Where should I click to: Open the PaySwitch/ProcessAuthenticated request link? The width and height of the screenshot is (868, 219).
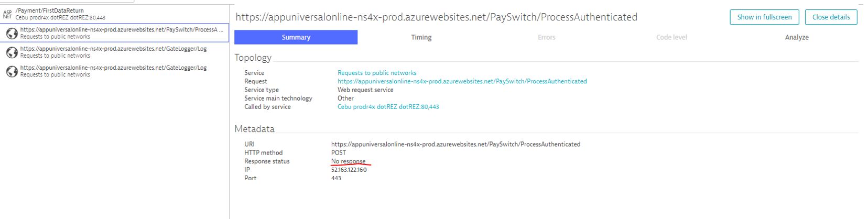coord(462,81)
